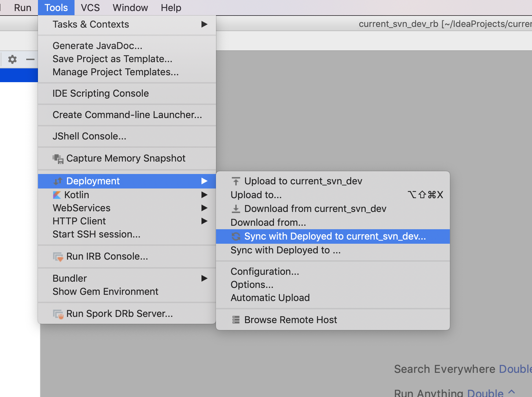Choose Run IRB Console...
The image size is (532, 397).
pyautogui.click(x=127, y=256)
